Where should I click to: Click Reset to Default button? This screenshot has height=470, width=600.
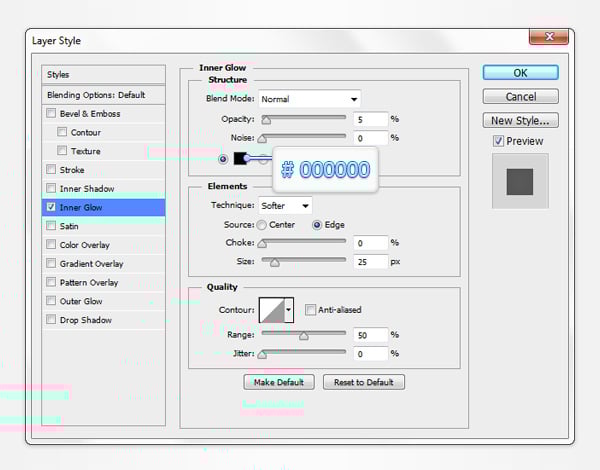[363, 382]
